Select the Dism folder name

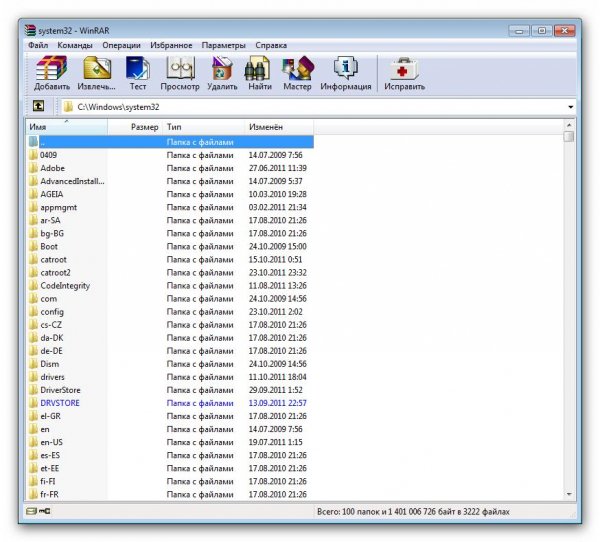pos(50,364)
